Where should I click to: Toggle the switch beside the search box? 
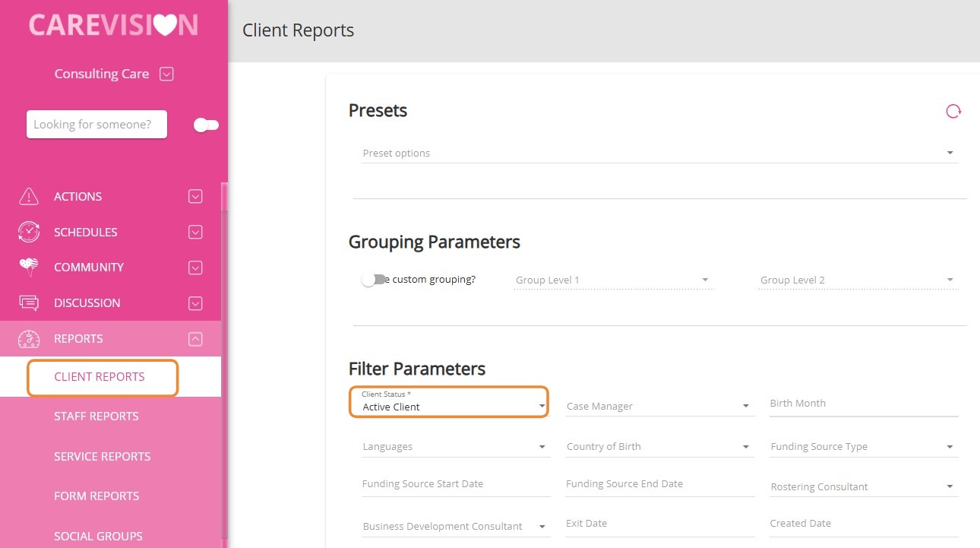(206, 125)
